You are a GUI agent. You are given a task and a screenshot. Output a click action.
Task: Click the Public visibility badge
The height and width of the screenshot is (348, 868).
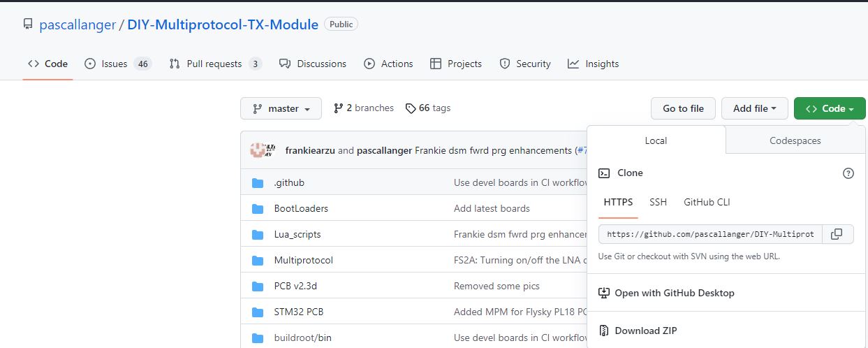tap(341, 24)
